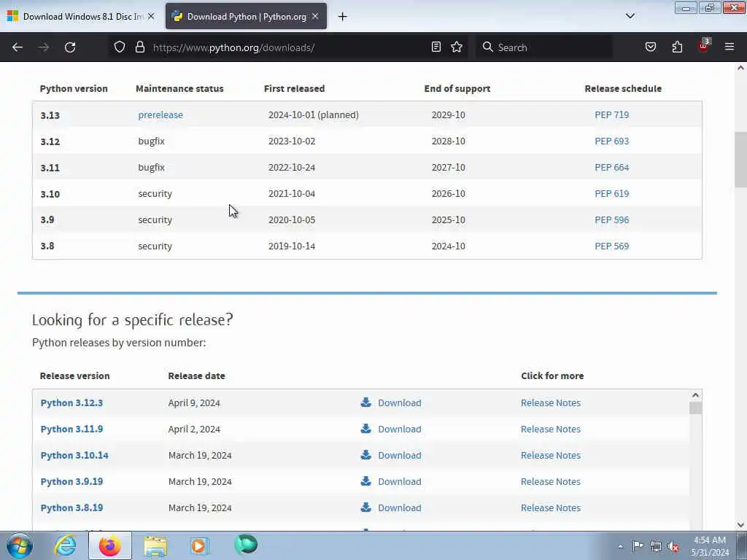Screen dimensions: 747x560
Task: Open Release Notes for Python 3.8.19
Action: pyautogui.click(x=550, y=507)
